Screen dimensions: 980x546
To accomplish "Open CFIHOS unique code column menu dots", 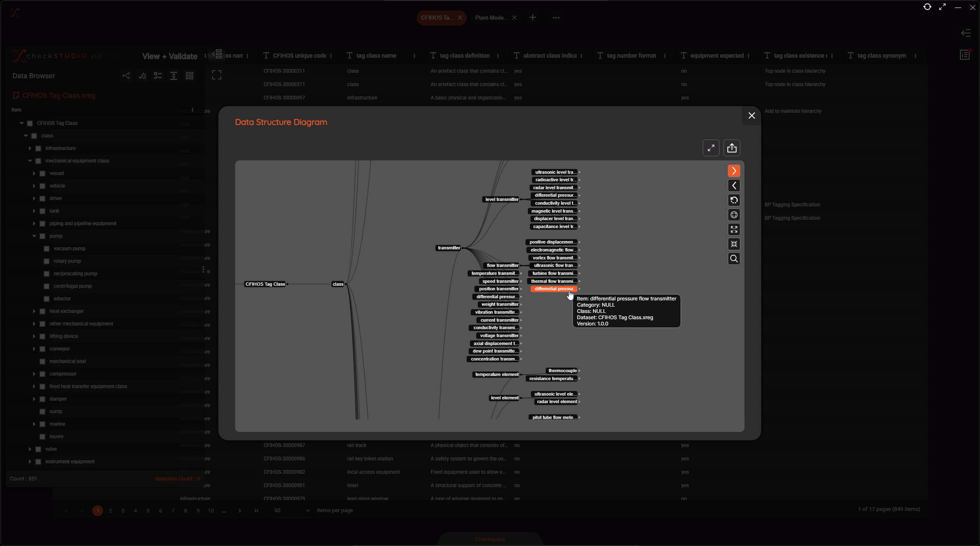I will tap(331, 56).
